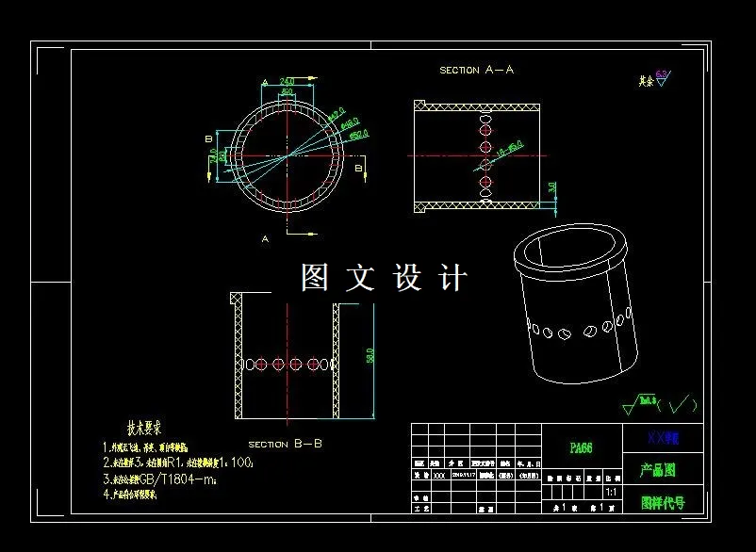Select the "58.0" height dimension
This screenshot has width=756, height=552.
tap(370, 355)
